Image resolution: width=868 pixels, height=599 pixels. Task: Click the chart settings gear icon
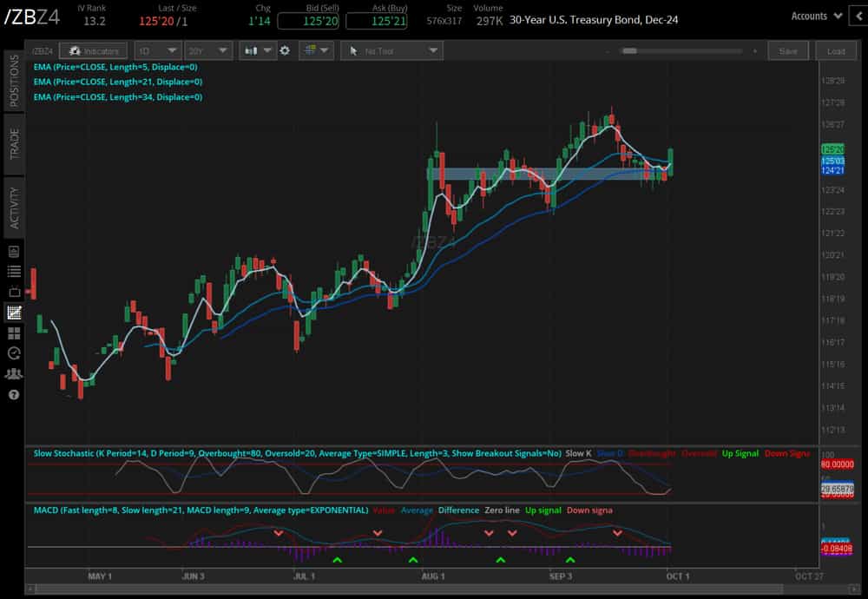coord(284,50)
